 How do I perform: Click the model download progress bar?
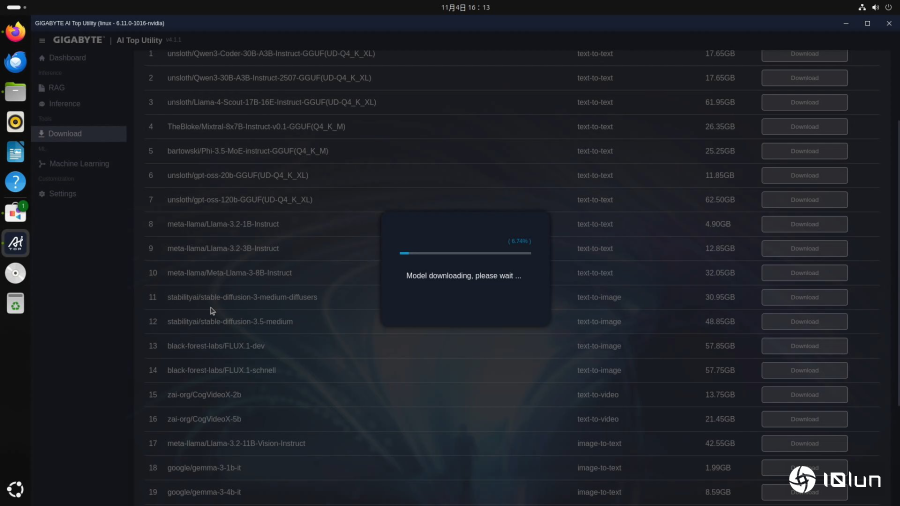tap(465, 254)
